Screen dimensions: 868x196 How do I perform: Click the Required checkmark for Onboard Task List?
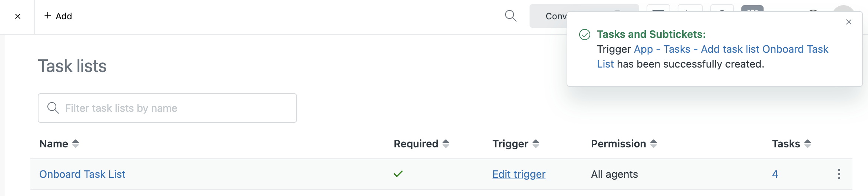398,174
